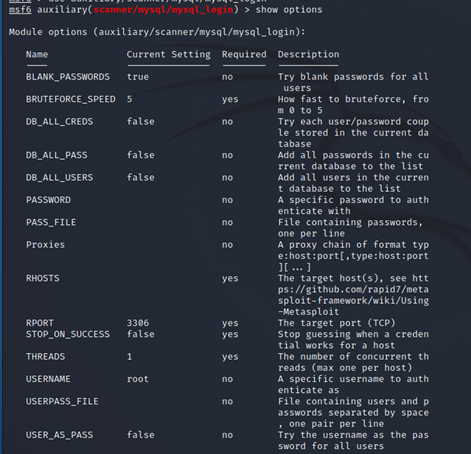Select the Proxies option name

[x=45, y=245]
